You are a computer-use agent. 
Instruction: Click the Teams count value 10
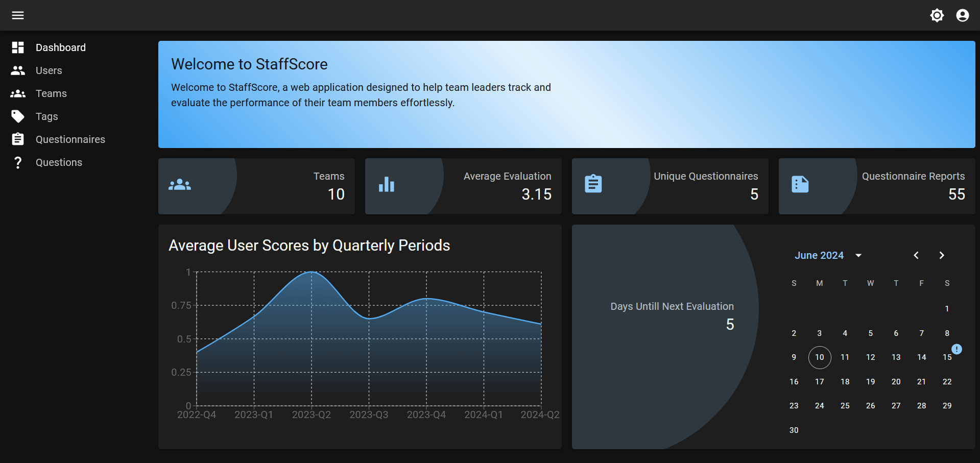point(337,194)
